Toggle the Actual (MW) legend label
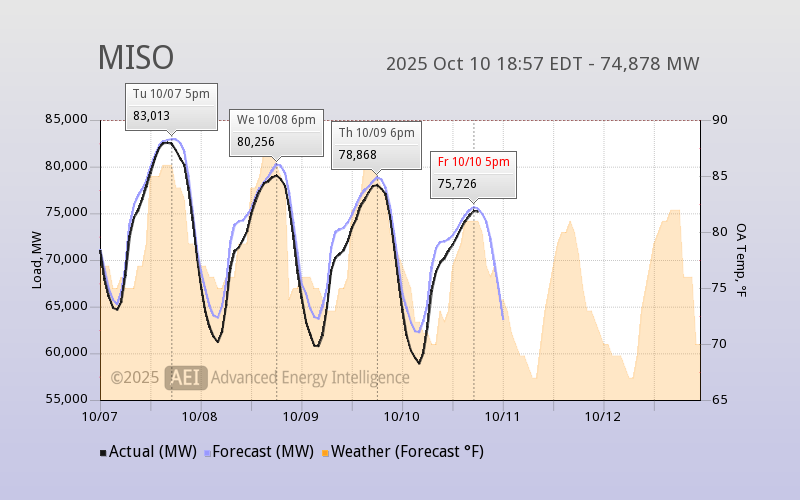The width and height of the screenshot is (800, 500). (x=152, y=452)
